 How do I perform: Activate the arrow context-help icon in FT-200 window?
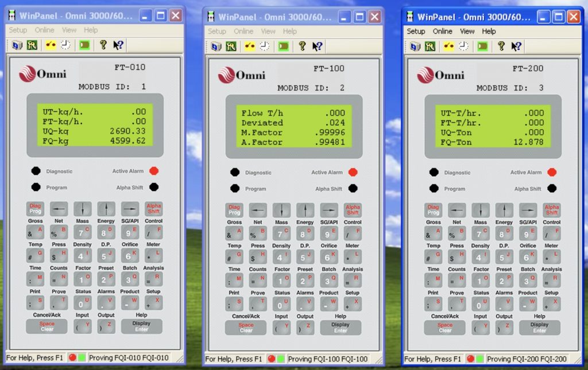[516, 46]
